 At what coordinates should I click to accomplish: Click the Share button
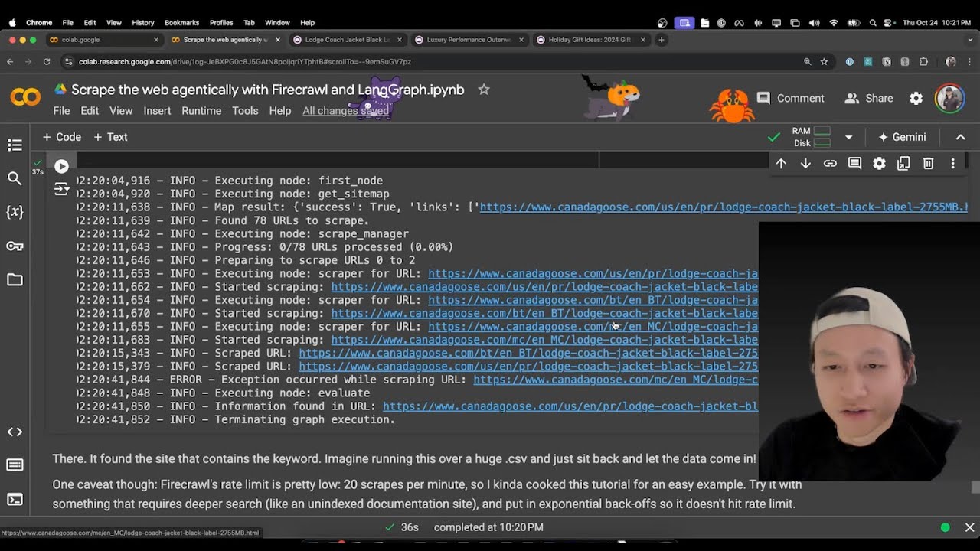869,98
